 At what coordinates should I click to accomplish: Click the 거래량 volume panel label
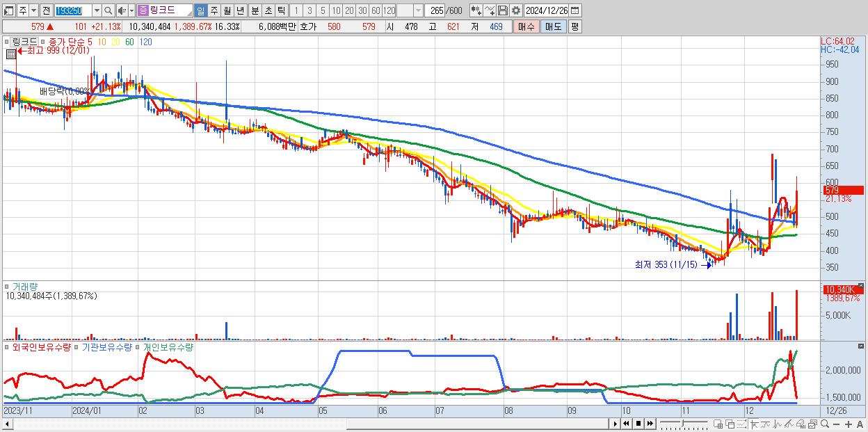pos(26,286)
